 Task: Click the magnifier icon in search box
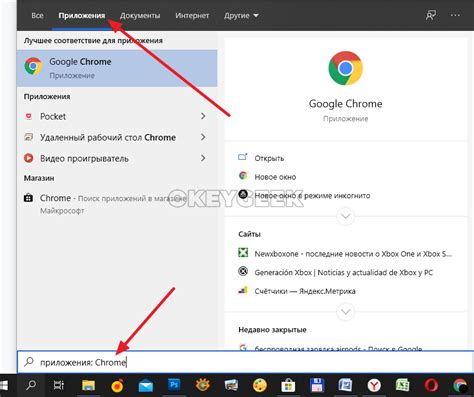pos(29,362)
